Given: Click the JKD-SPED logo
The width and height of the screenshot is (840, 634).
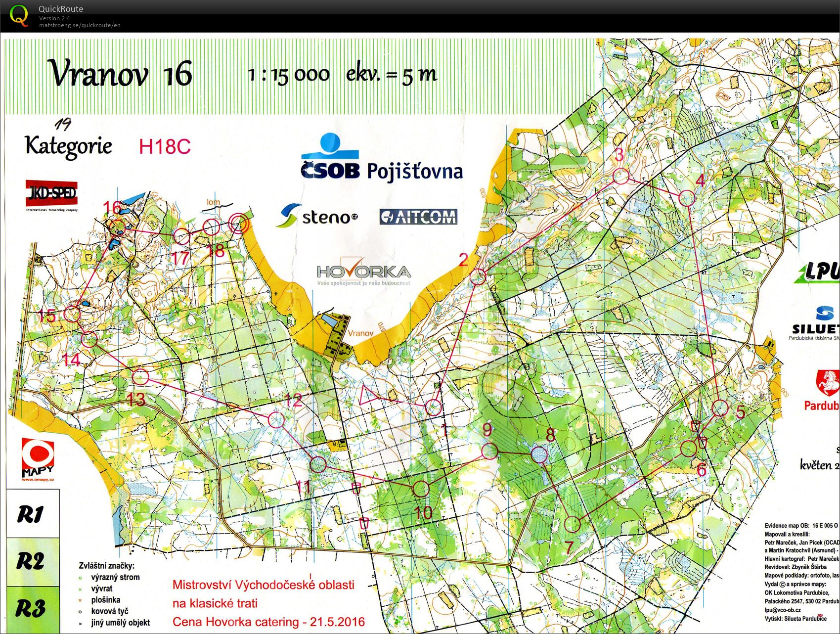Looking at the screenshot, I should point(52,195).
